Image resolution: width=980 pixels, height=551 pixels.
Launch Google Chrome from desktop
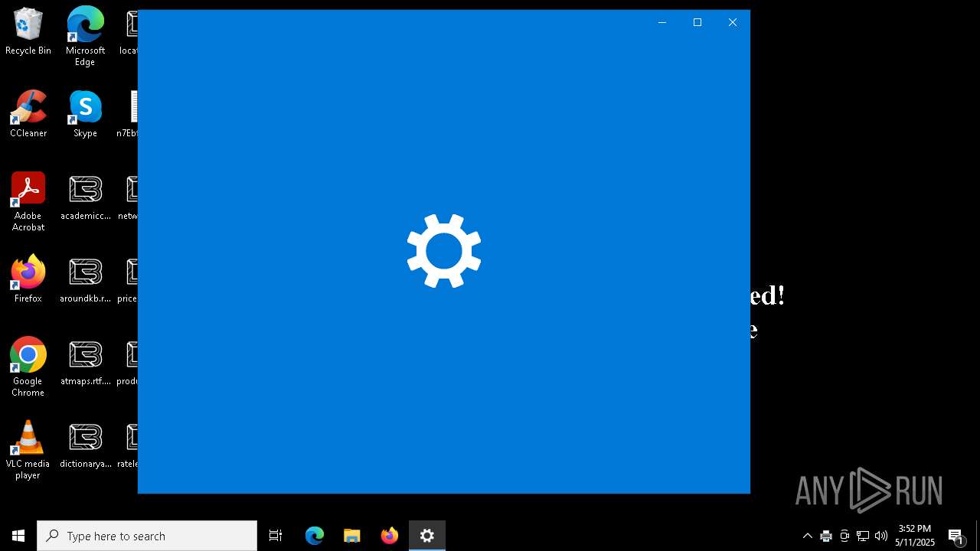28,367
